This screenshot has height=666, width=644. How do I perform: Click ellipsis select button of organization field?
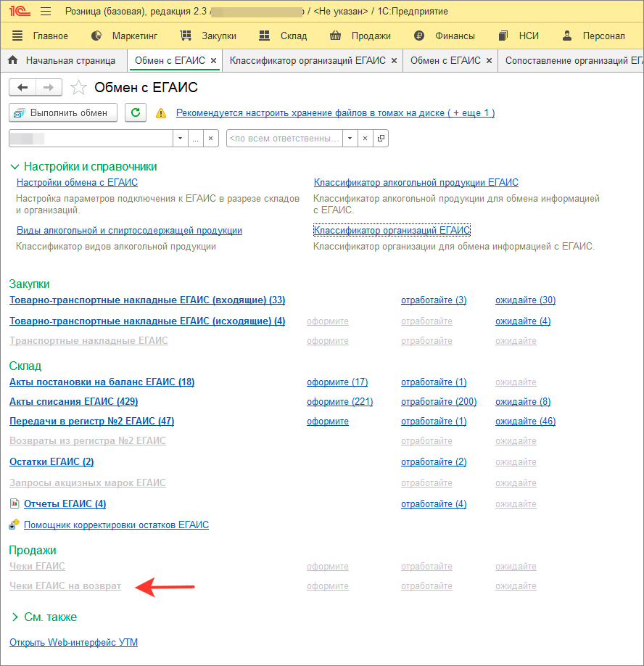coord(195,139)
